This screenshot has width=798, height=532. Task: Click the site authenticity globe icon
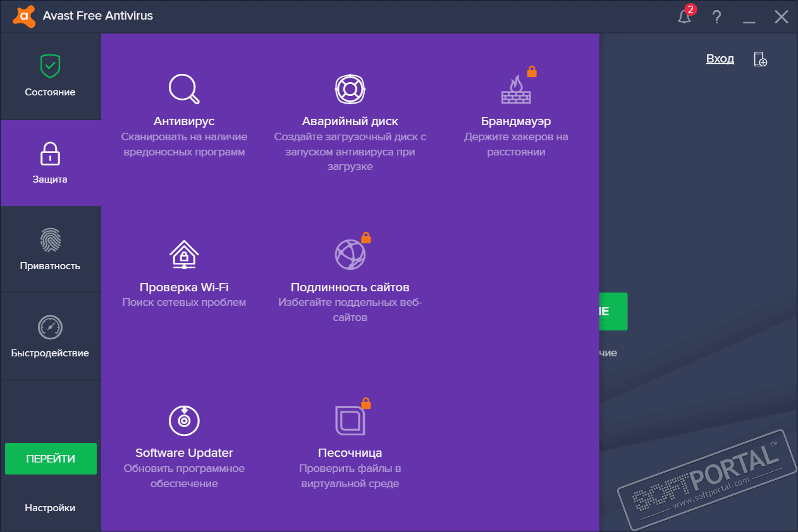tap(350, 255)
